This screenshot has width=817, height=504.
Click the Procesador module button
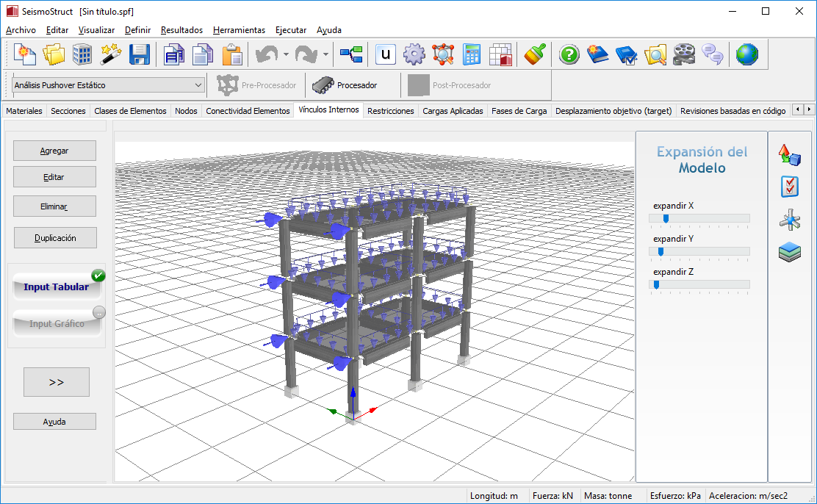point(345,85)
